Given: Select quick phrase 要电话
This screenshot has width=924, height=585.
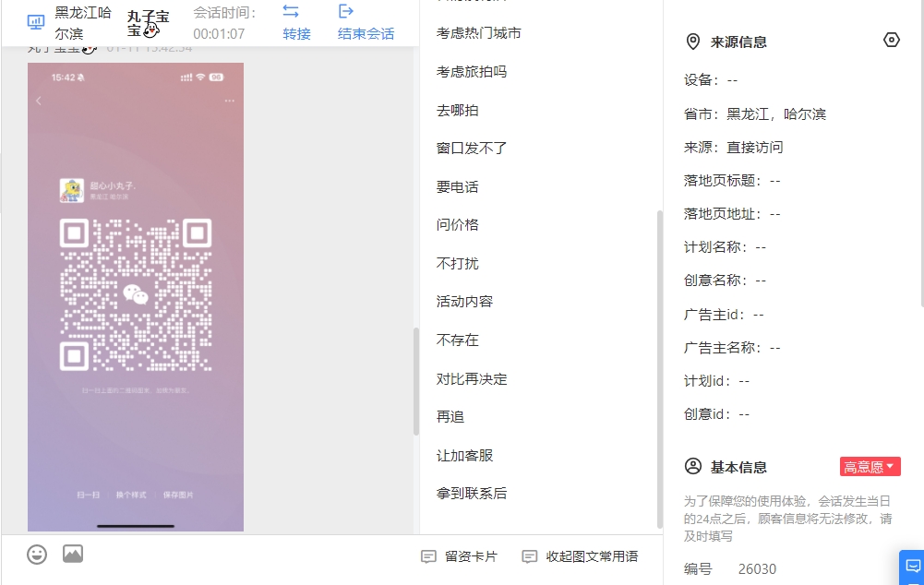Looking at the screenshot, I should click(x=457, y=186).
